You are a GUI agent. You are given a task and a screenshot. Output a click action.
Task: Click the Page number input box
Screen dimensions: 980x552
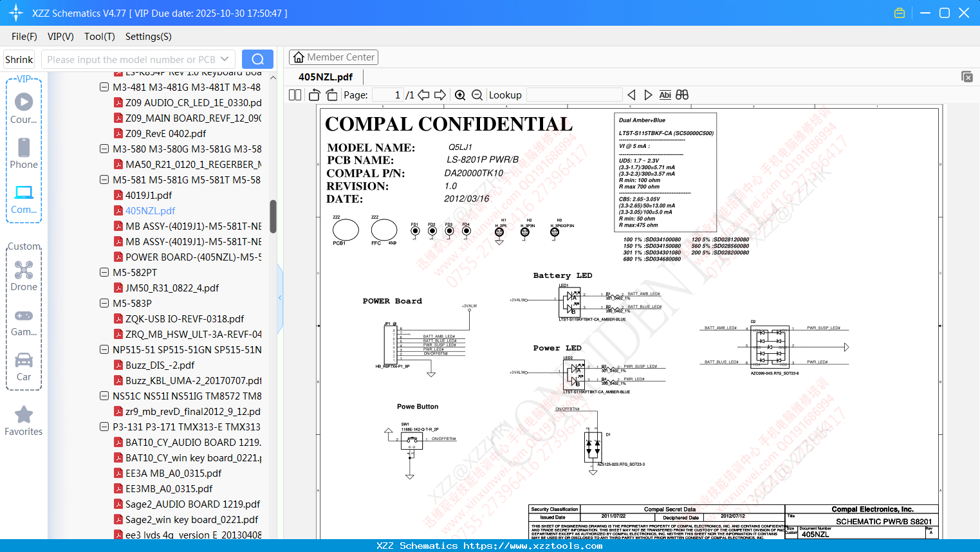388,95
